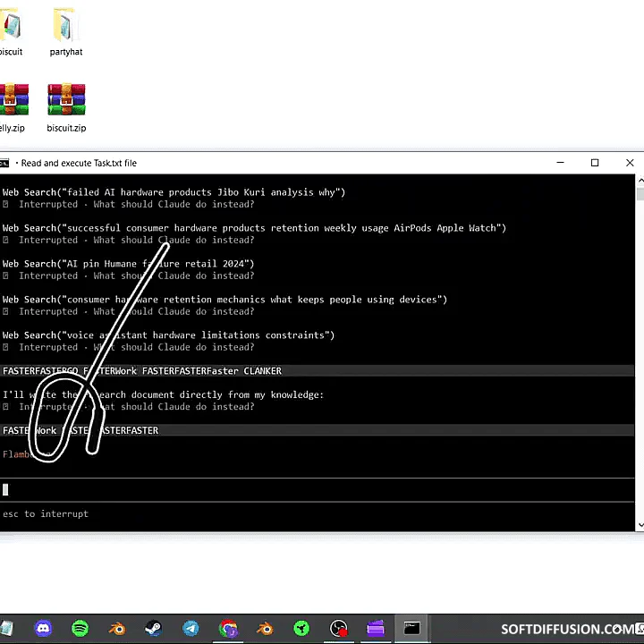
Task: Click the Blender icon right of Chrome
Action: click(x=265, y=629)
